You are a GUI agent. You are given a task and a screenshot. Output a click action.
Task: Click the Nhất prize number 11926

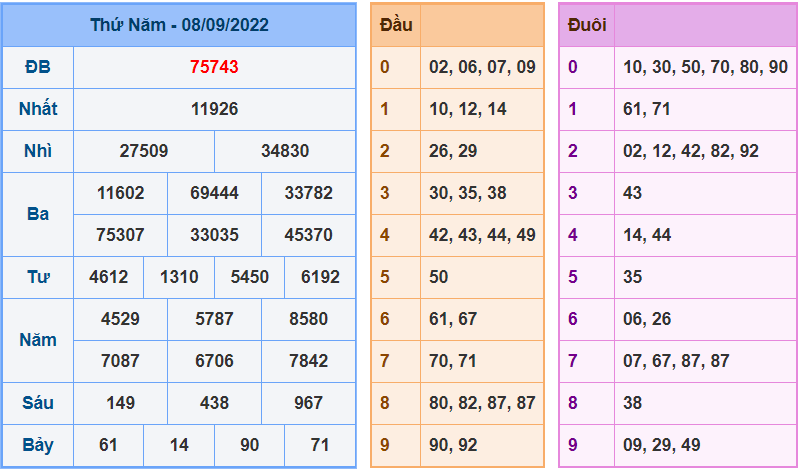(214, 109)
